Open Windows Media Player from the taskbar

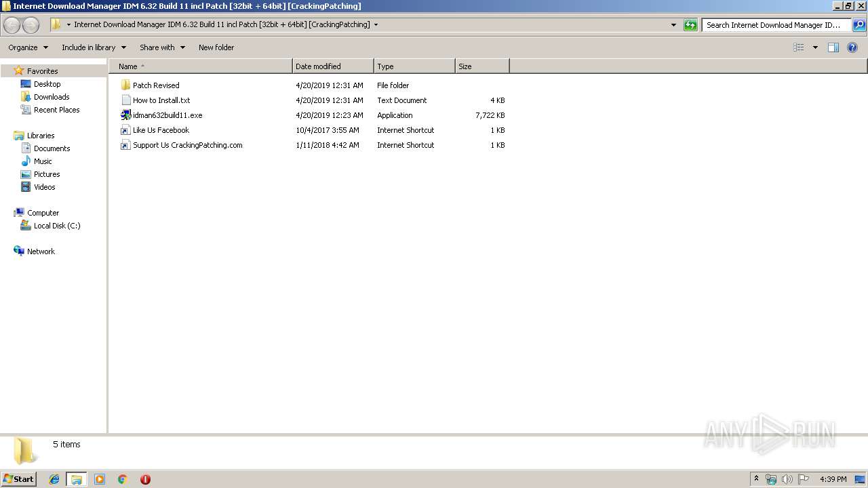click(x=100, y=479)
